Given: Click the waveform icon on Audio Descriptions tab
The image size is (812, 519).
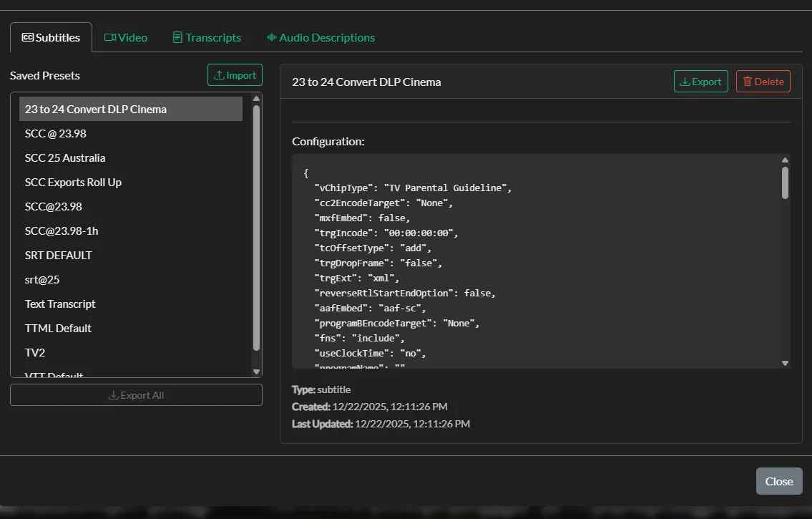Looking at the screenshot, I should pos(271,37).
